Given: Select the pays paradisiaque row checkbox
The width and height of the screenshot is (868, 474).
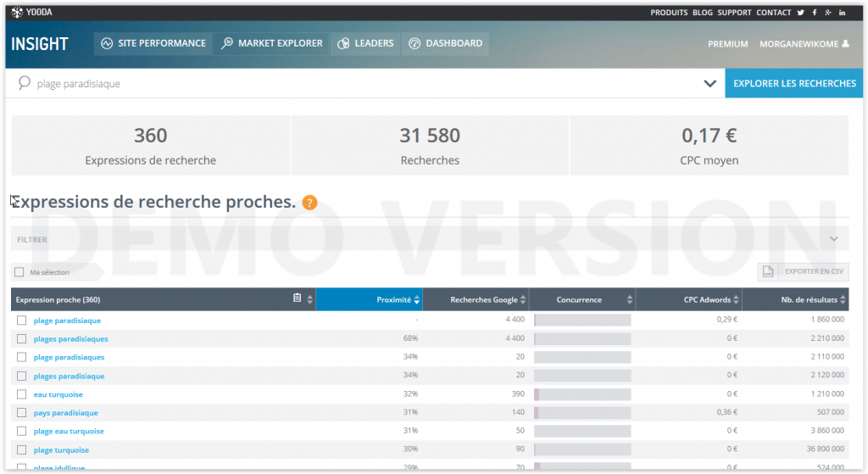Looking at the screenshot, I should (22, 413).
